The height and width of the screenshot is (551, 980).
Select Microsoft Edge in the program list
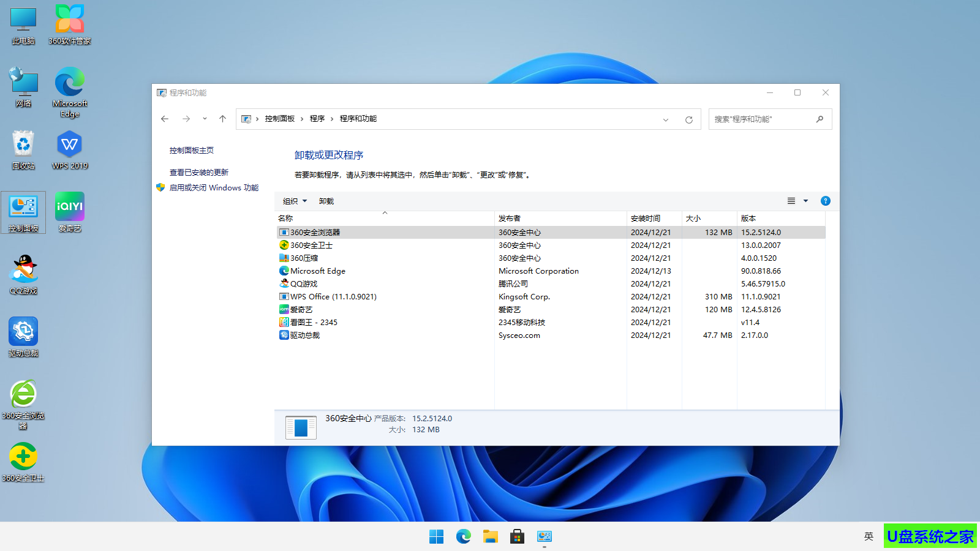tap(317, 271)
